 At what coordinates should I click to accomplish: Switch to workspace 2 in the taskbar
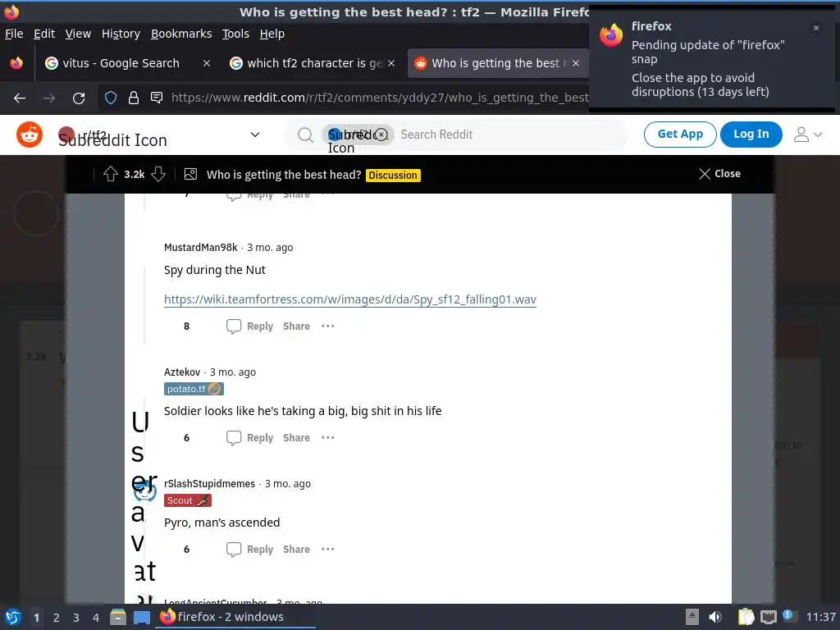(57, 618)
